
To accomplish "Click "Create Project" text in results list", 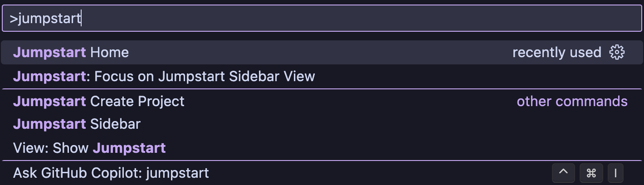I will pyautogui.click(x=137, y=101).
